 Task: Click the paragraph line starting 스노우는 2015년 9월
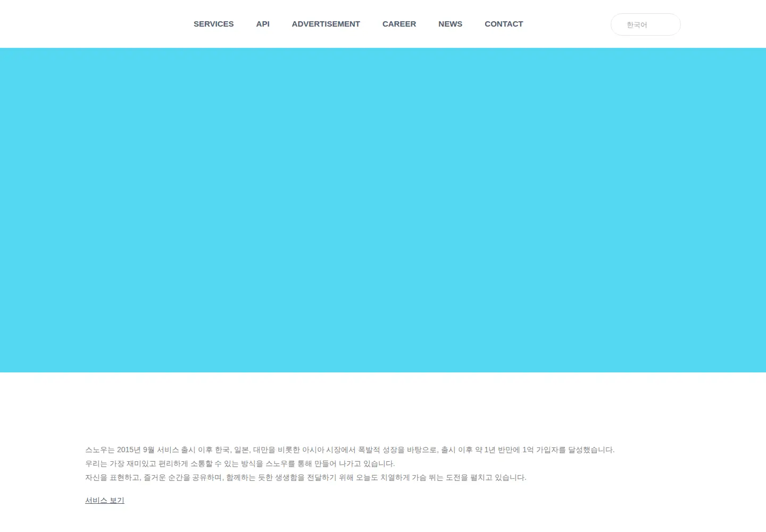coord(350,450)
